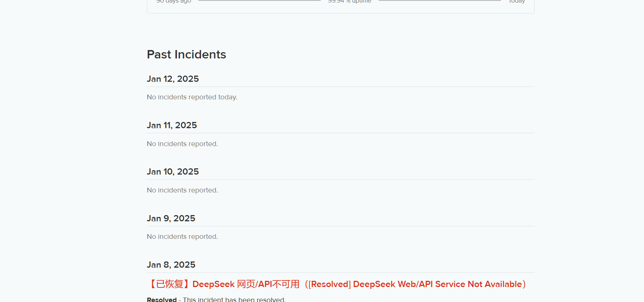This screenshot has width=644, height=302.
Task: Select the 'Jan 12, 2025' date heading
Action: pyautogui.click(x=173, y=79)
